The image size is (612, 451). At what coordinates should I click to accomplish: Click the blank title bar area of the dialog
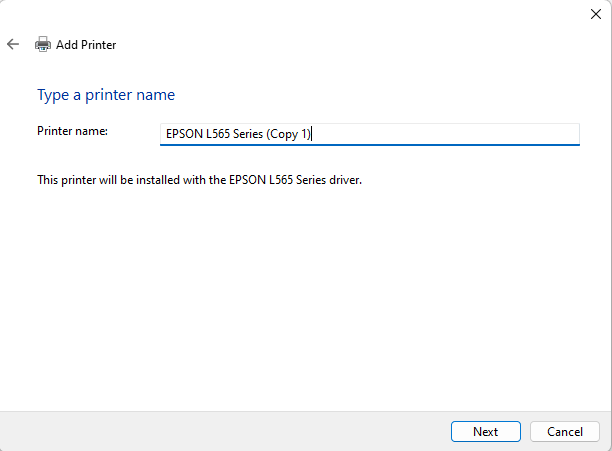pyautogui.click(x=300, y=14)
